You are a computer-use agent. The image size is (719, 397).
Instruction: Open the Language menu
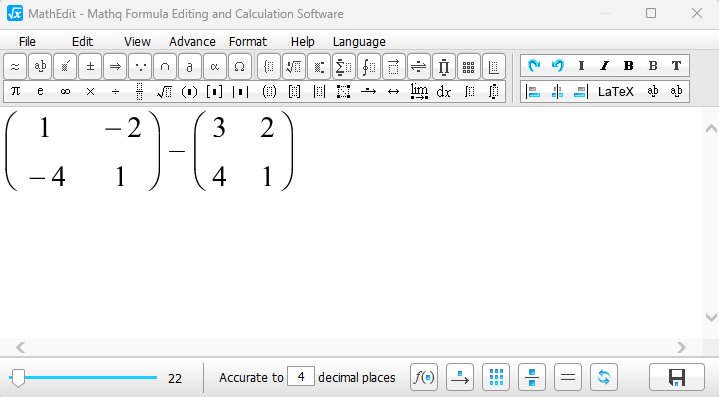[x=359, y=42]
